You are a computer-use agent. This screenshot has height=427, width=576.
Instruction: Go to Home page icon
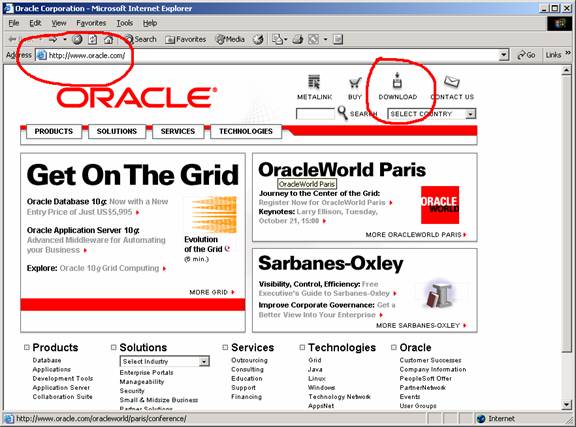(108, 39)
